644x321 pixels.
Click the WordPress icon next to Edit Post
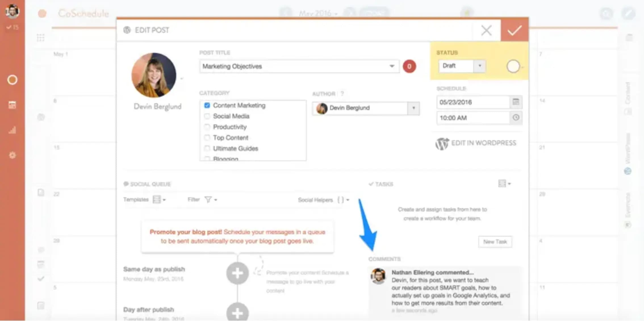[127, 30]
